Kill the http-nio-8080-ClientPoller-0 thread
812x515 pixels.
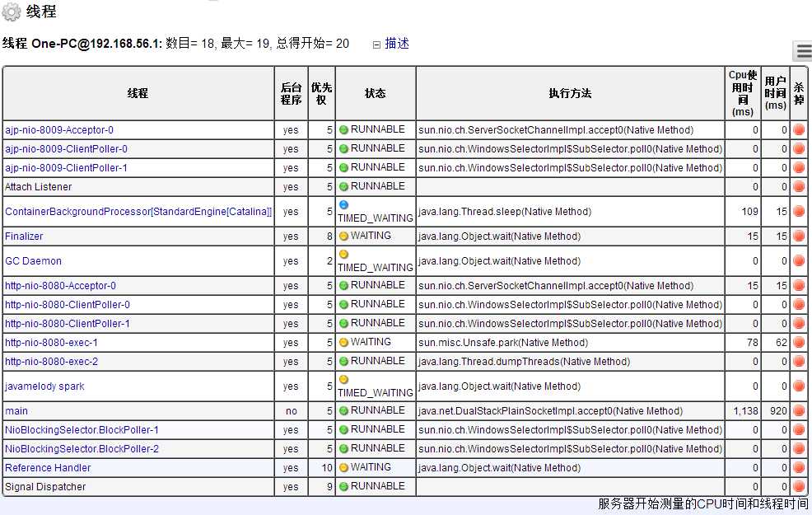click(799, 305)
